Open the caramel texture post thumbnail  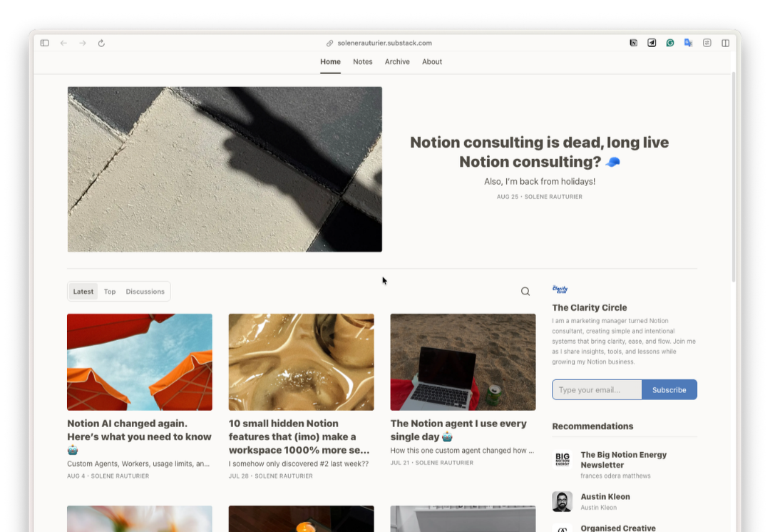pyautogui.click(x=302, y=362)
